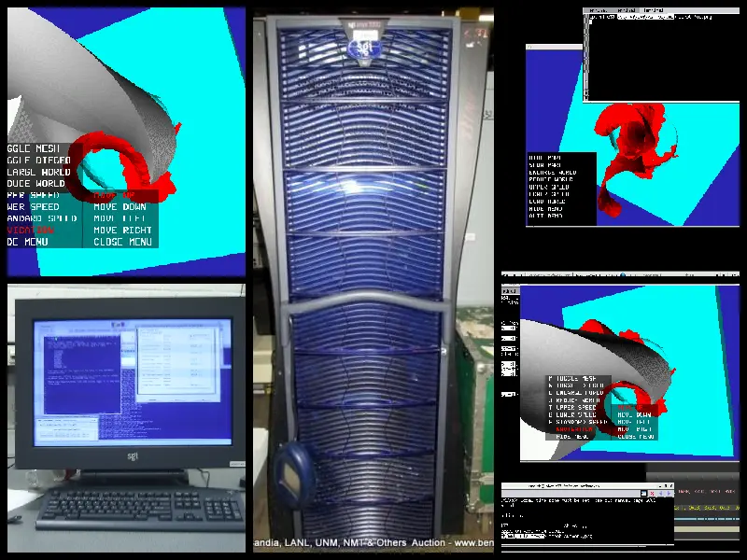Click MOVE RIGHT in the top-left visualization menu
This screenshot has height=560, width=747.
tap(123, 230)
